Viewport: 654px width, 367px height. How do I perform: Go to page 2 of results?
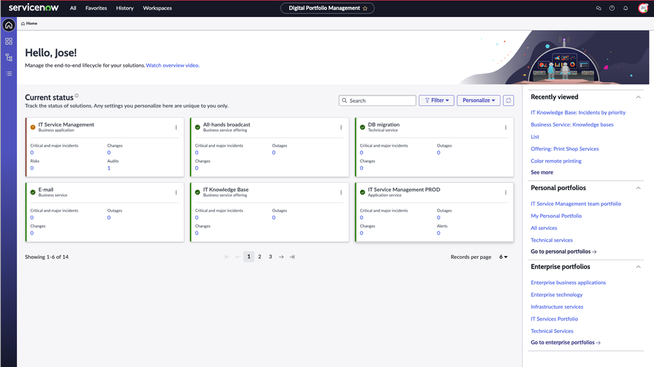(x=259, y=257)
